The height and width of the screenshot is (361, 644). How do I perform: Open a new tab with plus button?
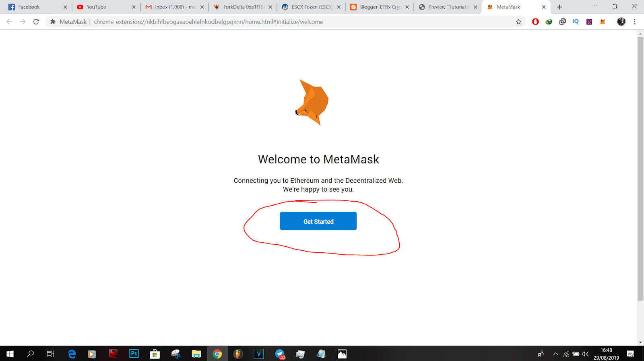point(559,7)
